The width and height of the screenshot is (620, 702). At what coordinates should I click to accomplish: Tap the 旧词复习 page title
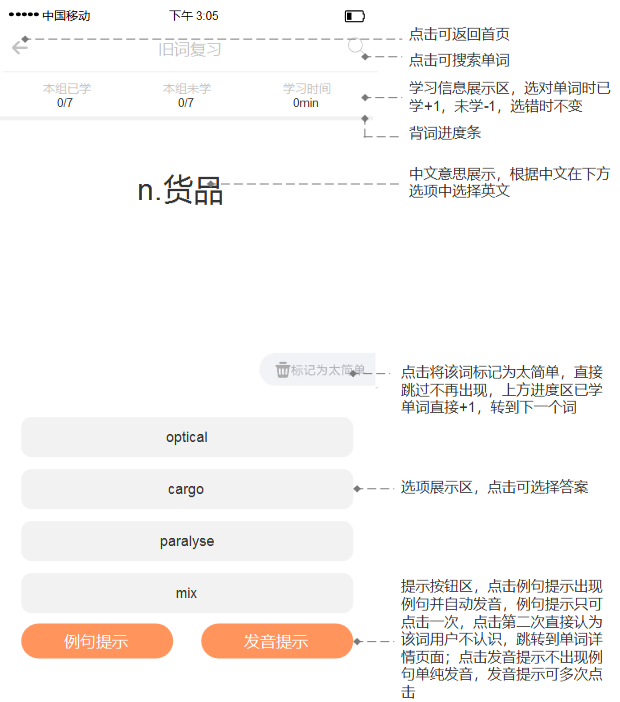pos(190,49)
